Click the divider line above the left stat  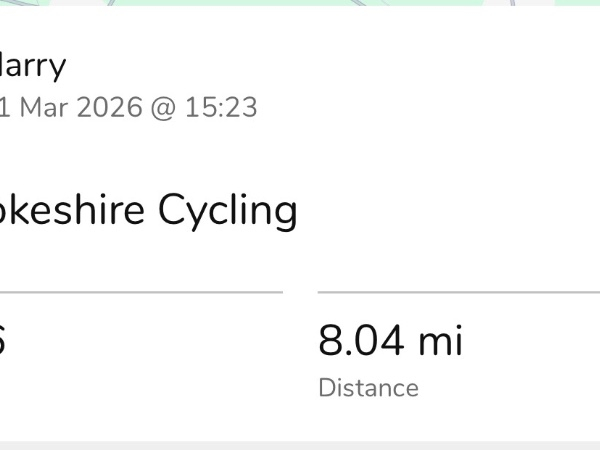(x=141, y=292)
